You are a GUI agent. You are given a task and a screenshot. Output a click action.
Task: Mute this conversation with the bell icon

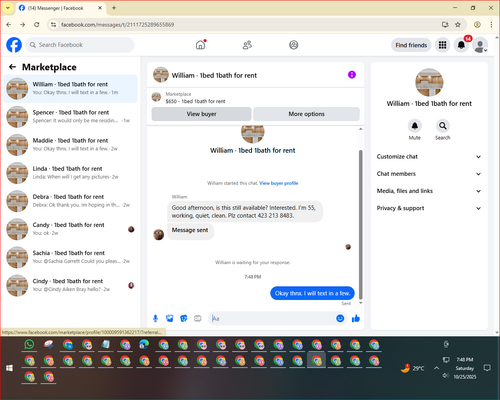click(414, 126)
